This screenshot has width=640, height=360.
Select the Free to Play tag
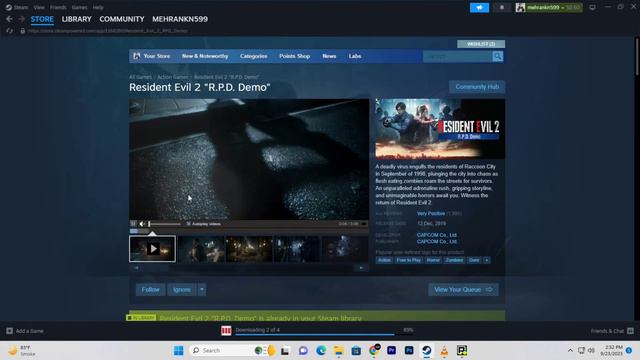pyautogui.click(x=409, y=260)
